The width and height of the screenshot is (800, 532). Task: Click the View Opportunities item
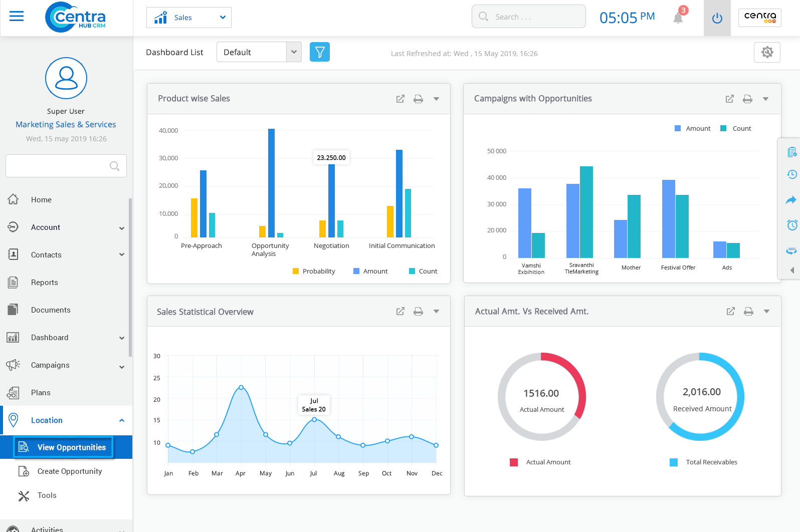[71, 447]
